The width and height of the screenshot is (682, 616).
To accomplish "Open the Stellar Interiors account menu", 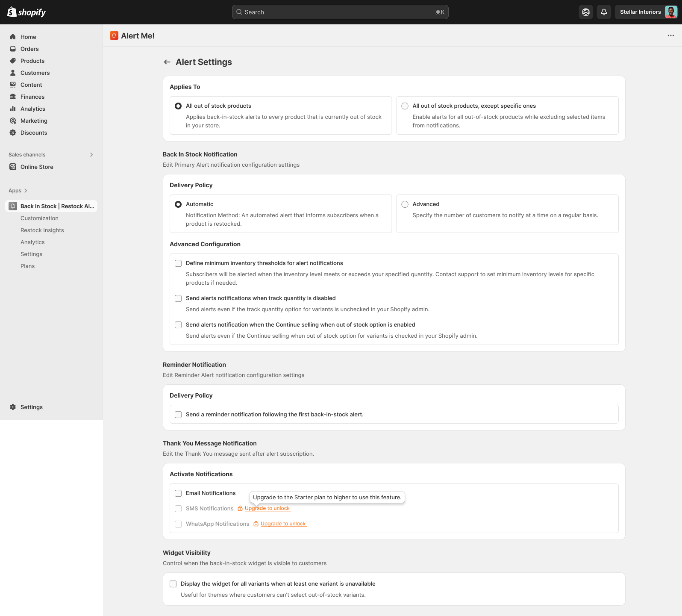I will [x=646, y=12].
